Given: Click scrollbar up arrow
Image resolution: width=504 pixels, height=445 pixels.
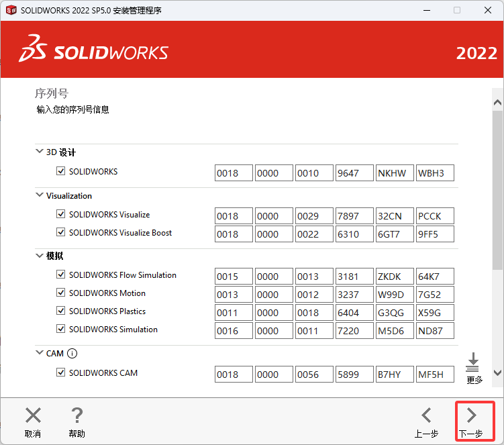Looking at the screenshot, I should pos(497,102).
